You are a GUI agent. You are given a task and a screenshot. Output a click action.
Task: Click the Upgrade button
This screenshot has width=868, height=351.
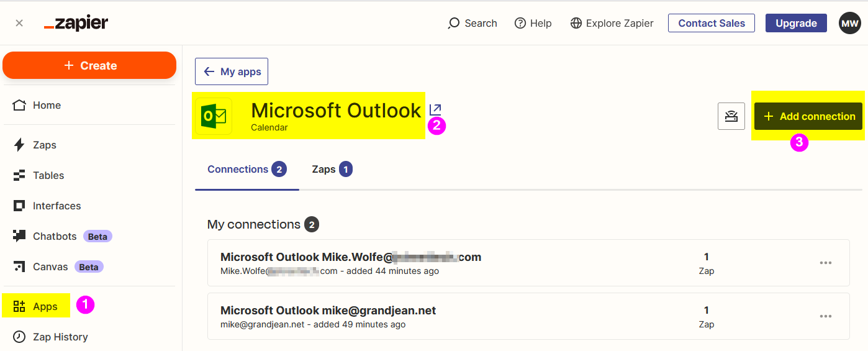click(x=796, y=23)
